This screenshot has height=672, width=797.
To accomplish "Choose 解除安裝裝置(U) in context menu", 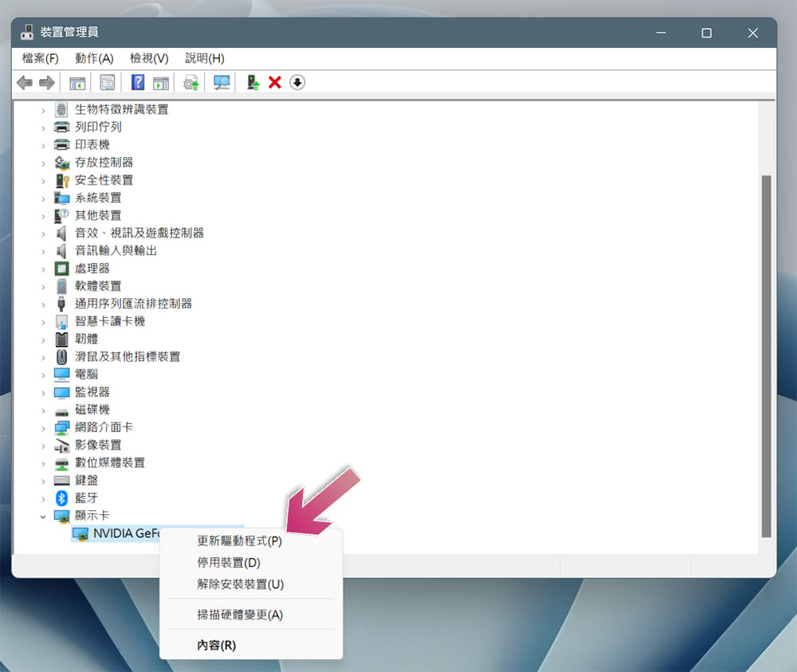I will 241,584.
